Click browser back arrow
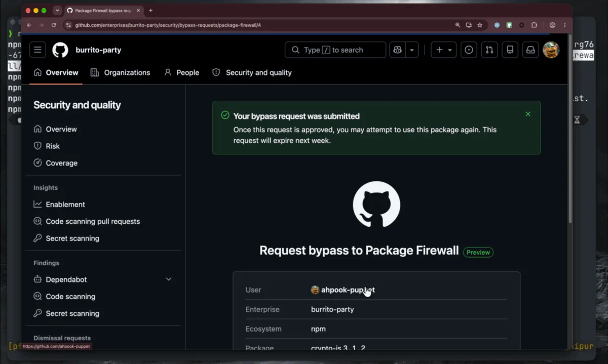The height and width of the screenshot is (364, 608). (x=29, y=25)
